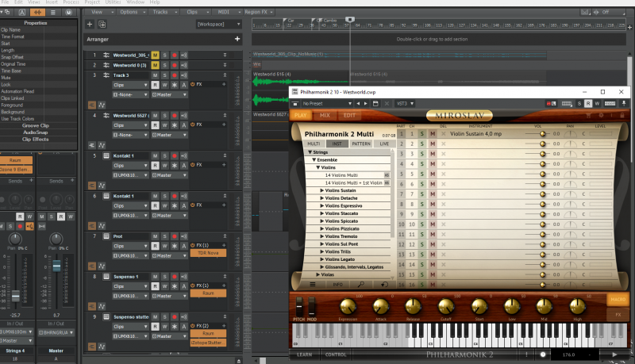Click the undo arrow icon below instrument browser
The height and width of the screenshot is (364, 635).
pos(384,285)
